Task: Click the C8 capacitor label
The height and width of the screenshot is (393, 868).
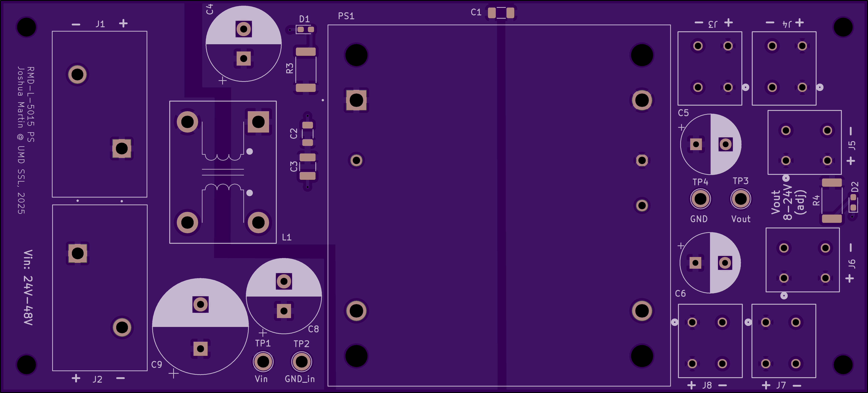Action: coord(313,329)
